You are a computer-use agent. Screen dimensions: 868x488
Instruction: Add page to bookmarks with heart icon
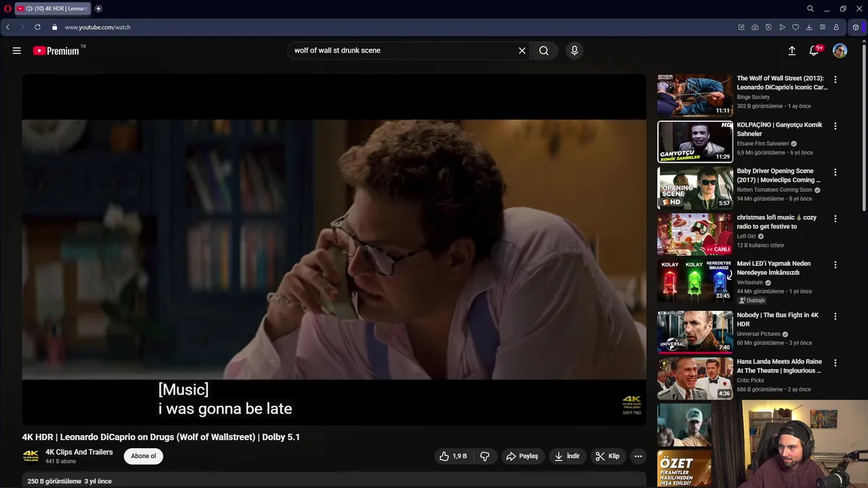tap(795, 27)
